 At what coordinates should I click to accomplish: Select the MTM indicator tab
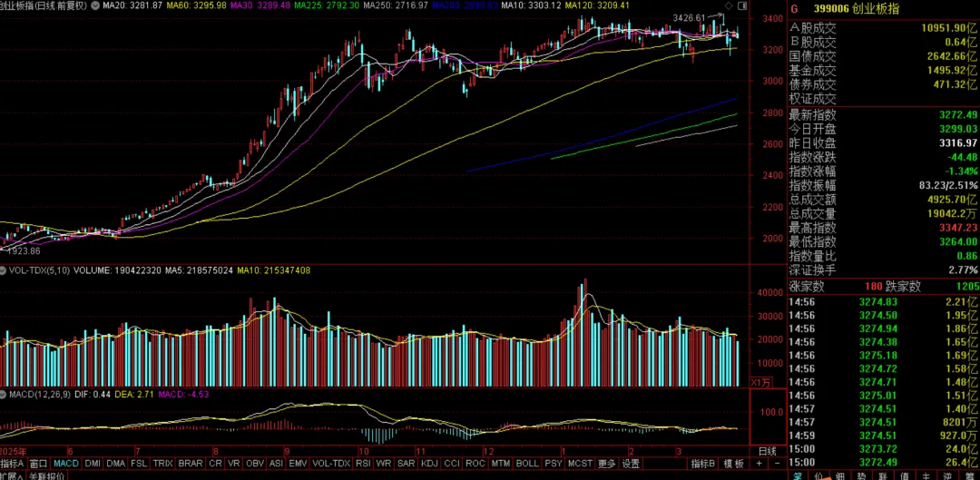[x=501, y=463]
